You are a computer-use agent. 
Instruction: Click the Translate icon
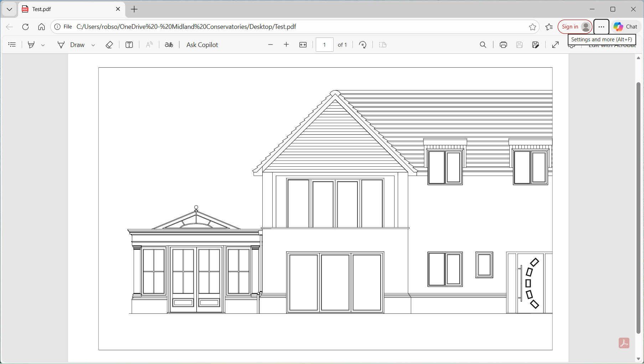[169, 45]
